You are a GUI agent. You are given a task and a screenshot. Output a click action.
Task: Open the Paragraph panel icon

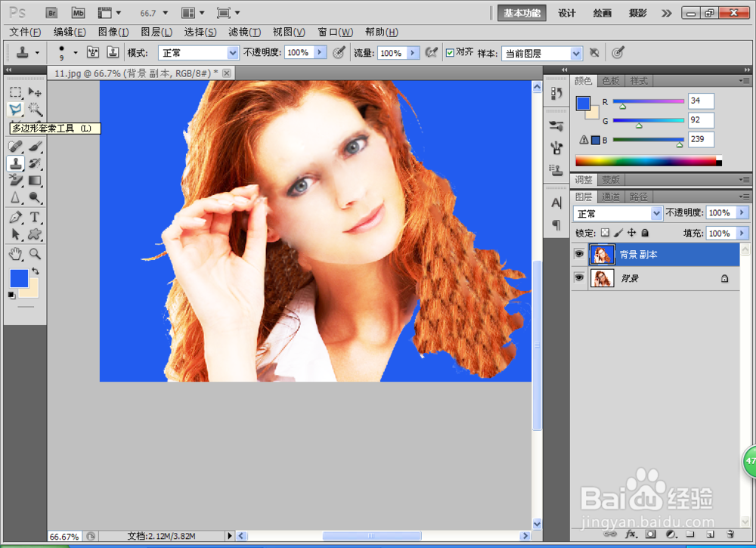556,224
